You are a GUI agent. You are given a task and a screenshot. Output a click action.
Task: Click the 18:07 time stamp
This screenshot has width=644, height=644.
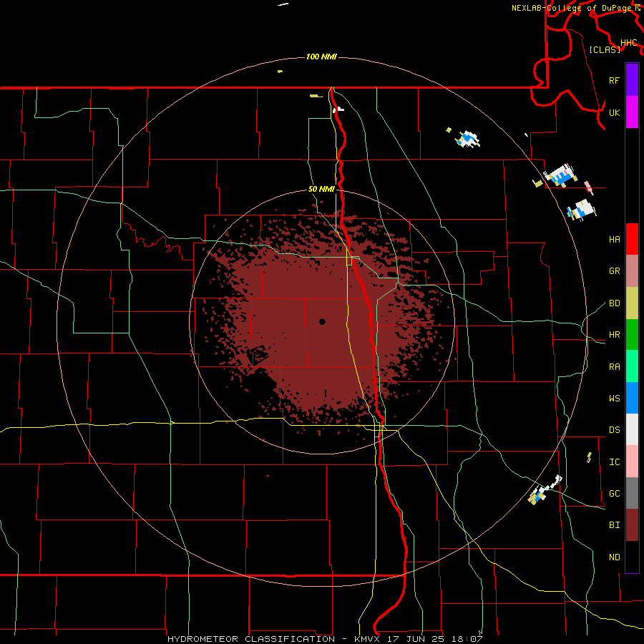[x=467, y=639]
